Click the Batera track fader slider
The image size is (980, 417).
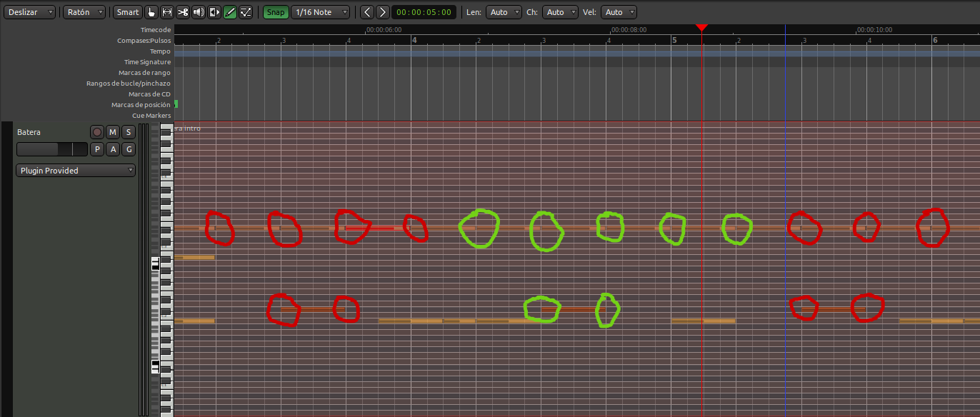coord(51,149)
